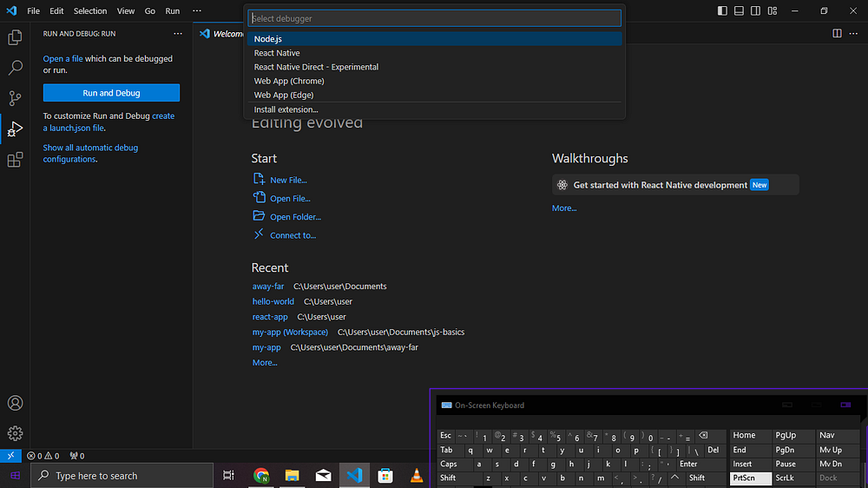Image resolution: width=868 pixels, height=488 pixels.
Task: Open the editor More Actions ellipsis
Action: (853, 33)
